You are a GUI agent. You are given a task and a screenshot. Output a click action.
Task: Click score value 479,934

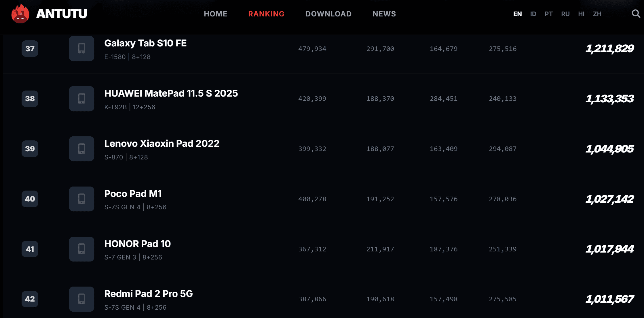pos(312,49)
